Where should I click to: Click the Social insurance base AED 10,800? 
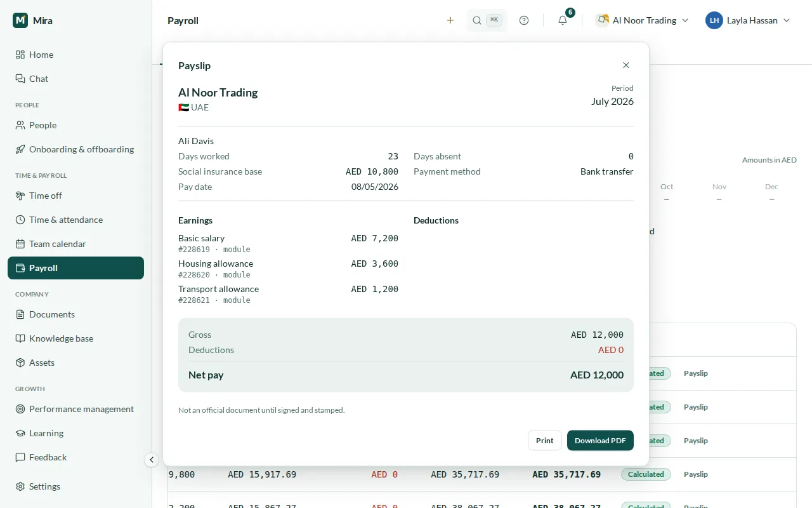click(372, 171)
